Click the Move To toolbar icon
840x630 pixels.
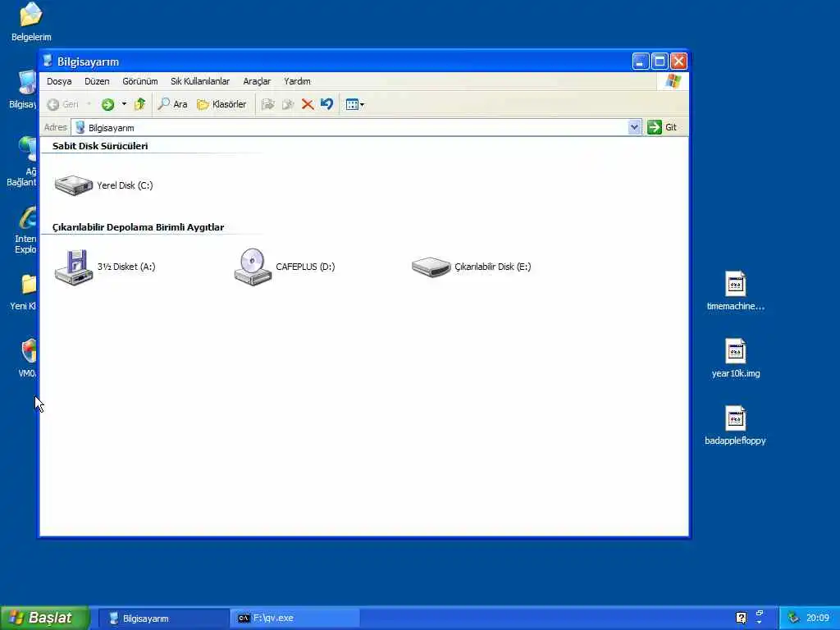pyautogui.click(x=268, y=104)
